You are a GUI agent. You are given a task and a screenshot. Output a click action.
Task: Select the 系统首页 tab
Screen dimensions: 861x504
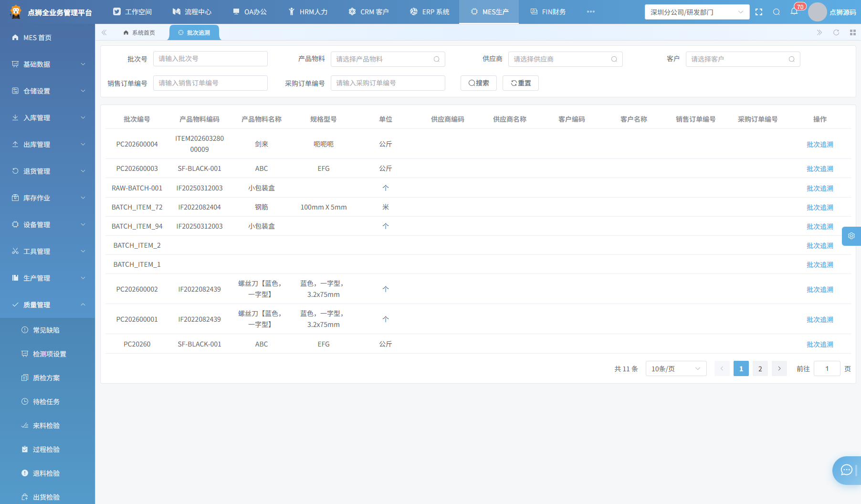(x=139, y=32)
